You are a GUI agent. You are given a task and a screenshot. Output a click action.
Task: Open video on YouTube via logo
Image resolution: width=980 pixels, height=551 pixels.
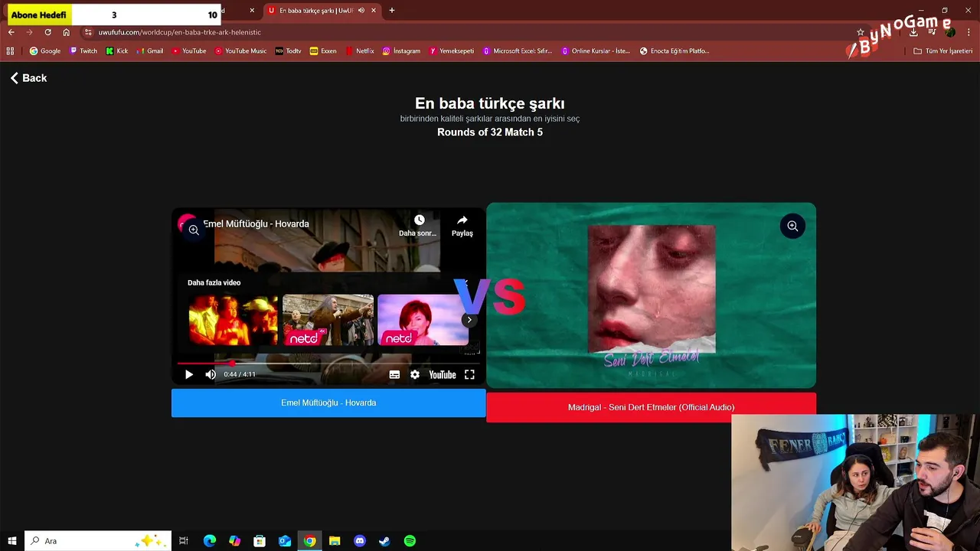point(443,374)
